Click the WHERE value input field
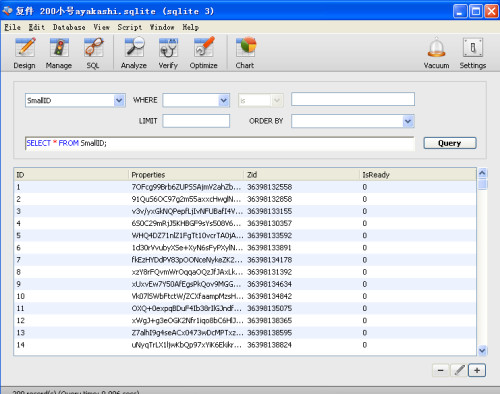This screenshot has width=500, height=394. 353,99
